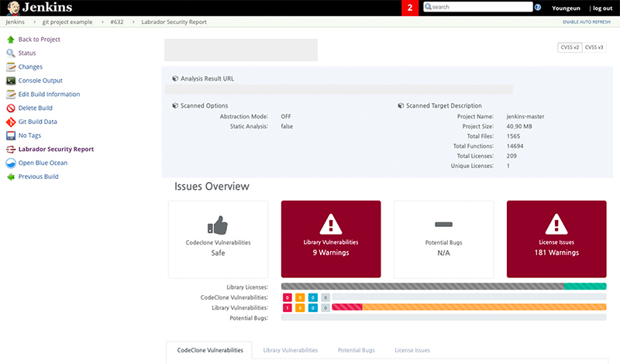The height and width of the screenshot is (364, 620).
Task: Click the green Back to Project arrow icon
Action: 11,39
